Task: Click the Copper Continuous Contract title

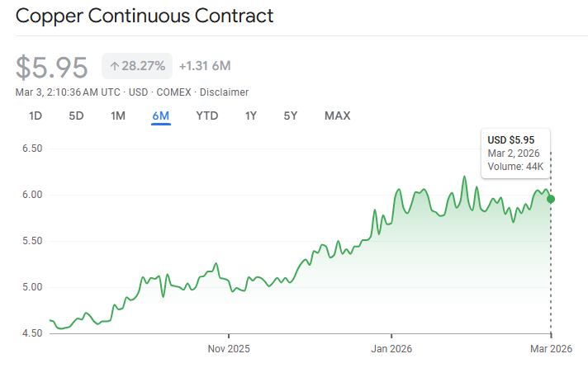Action: tap(145, 16)
